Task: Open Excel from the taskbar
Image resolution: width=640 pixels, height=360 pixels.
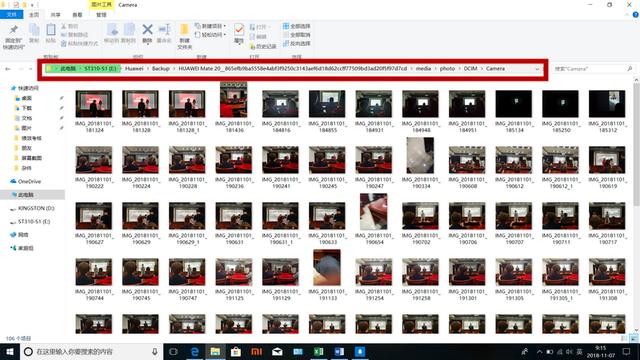Action: point(318,351)
